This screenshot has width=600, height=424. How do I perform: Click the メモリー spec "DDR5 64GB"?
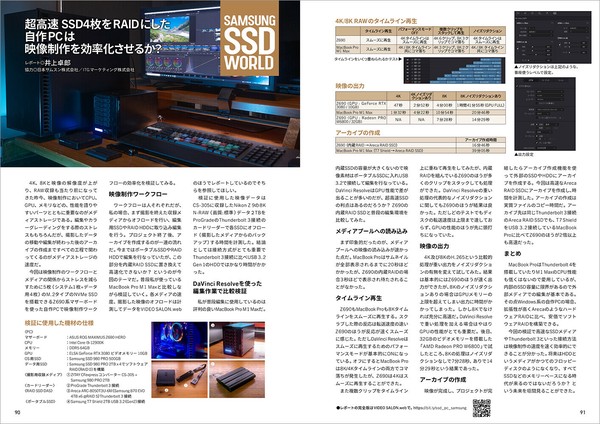[78, 348]
